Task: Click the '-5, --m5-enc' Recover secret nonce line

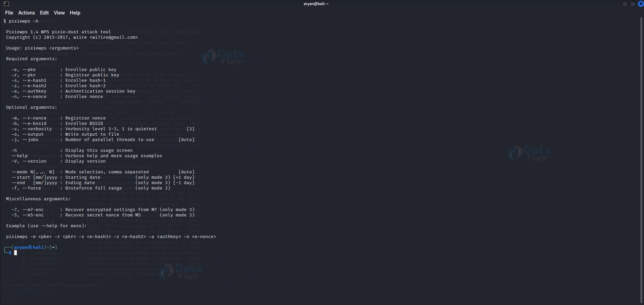Action: click(103, 215)
